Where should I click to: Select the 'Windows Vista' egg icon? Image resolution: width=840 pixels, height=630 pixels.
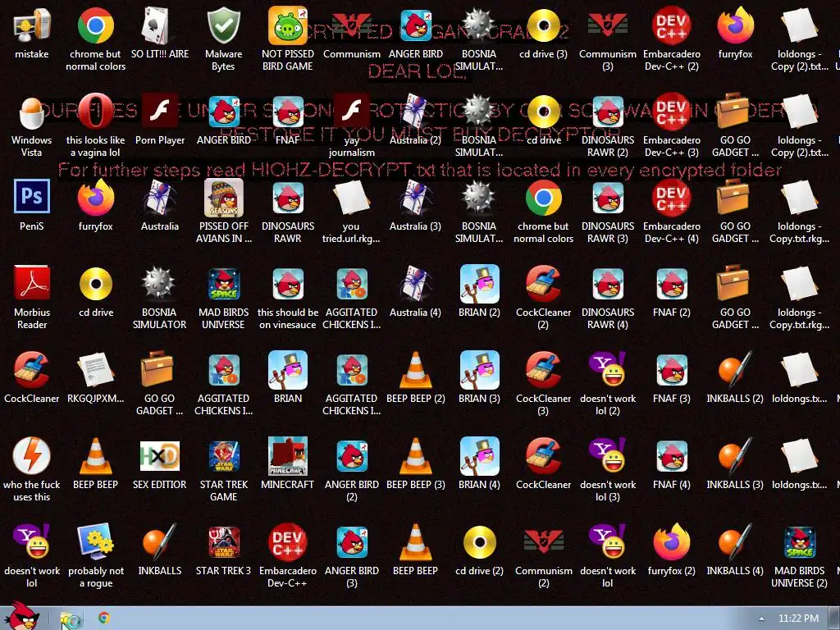(x=32, y=112)
